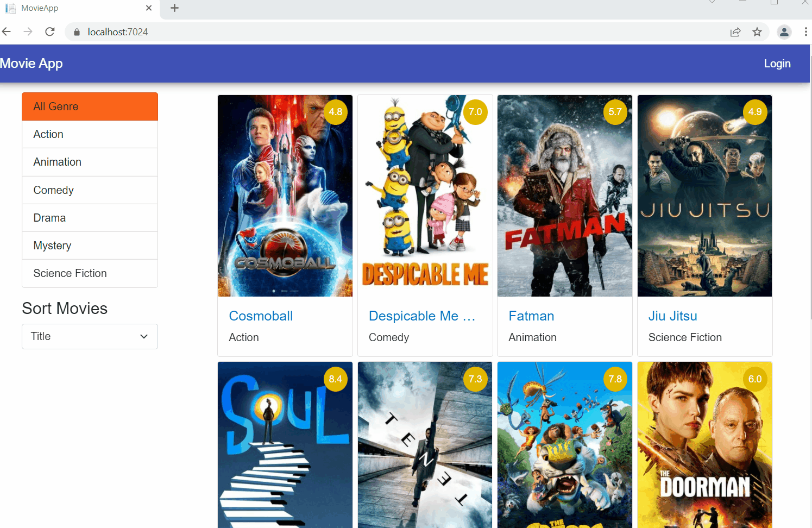Screen dimensions: 812x528
Task: Click the Login link
Action: click(777, 64)
